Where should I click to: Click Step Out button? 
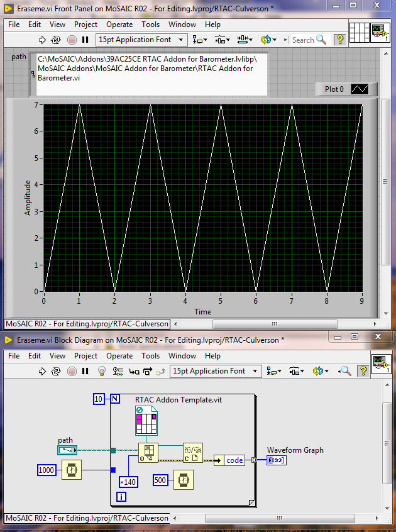161,372
